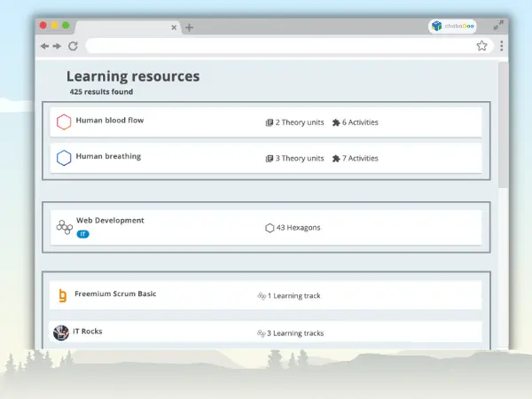Image resolution: width=532 pixels, height=399 pixels.
Task: Open the browser three-dot menu
Action: [502, 46]
